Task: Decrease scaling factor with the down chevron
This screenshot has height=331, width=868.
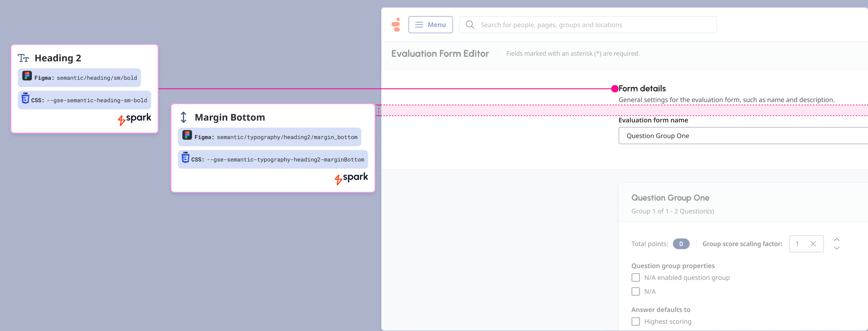Action: [x=837, y=248]
